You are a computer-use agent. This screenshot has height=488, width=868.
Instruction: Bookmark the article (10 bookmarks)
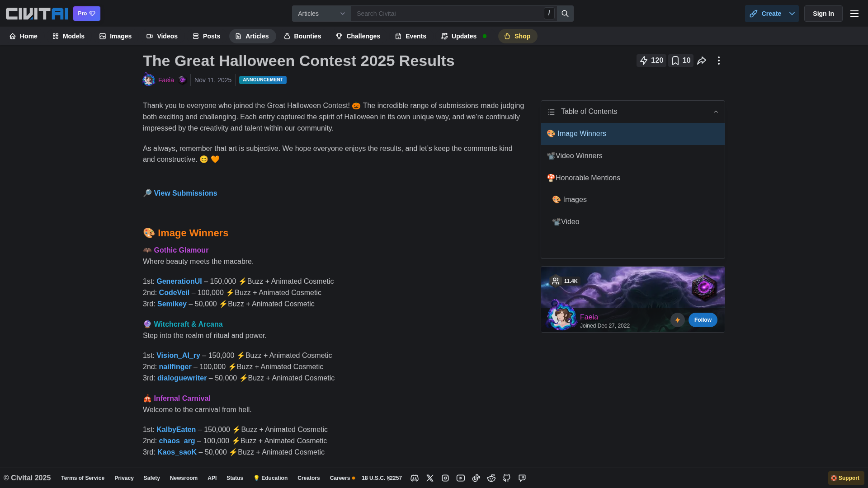pos(680,61)
